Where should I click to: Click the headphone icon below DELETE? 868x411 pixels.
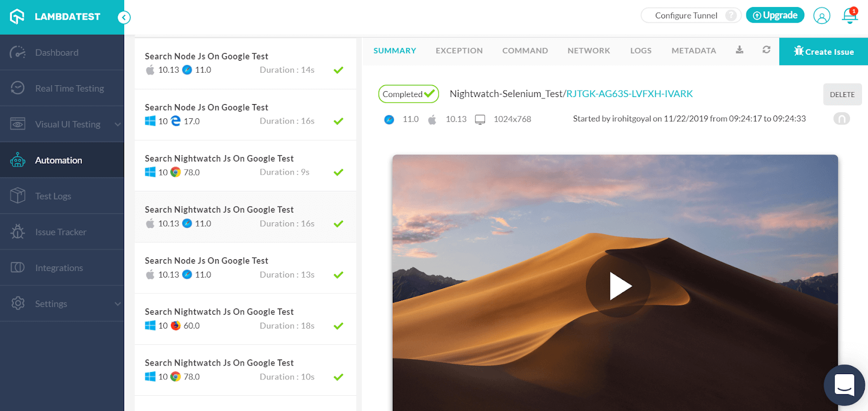pos(841,119)
